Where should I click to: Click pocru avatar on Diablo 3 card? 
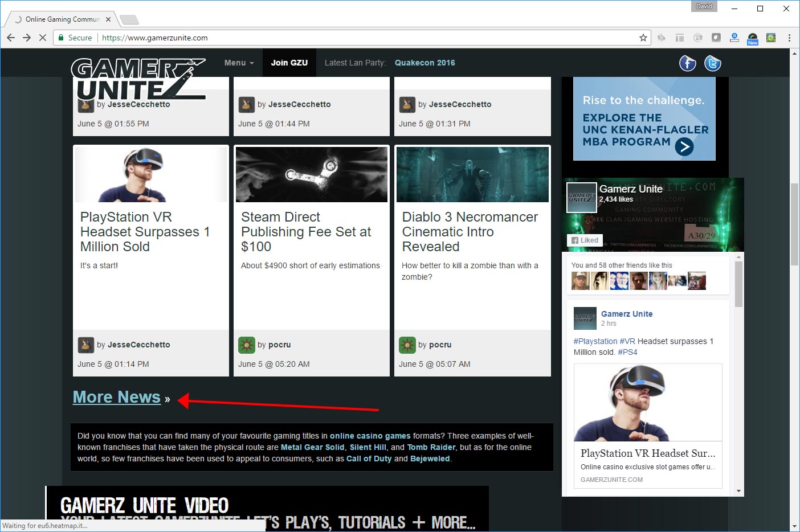tap(407, 345)
